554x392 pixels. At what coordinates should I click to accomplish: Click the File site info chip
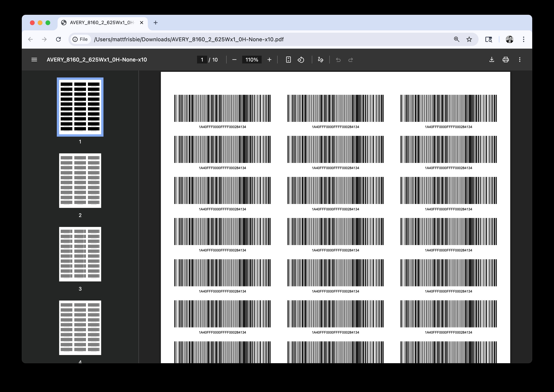coord(80,39)
